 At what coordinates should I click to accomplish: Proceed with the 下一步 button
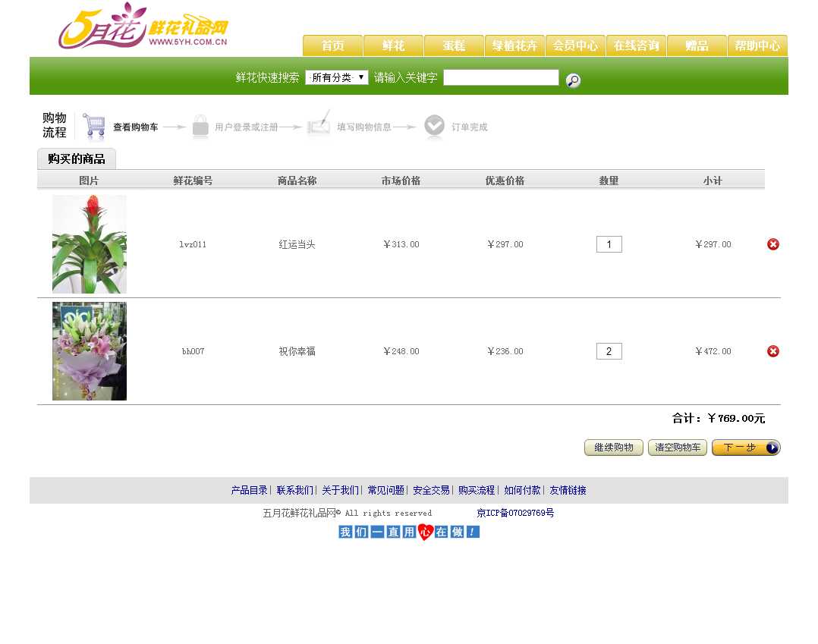(745, 448)
